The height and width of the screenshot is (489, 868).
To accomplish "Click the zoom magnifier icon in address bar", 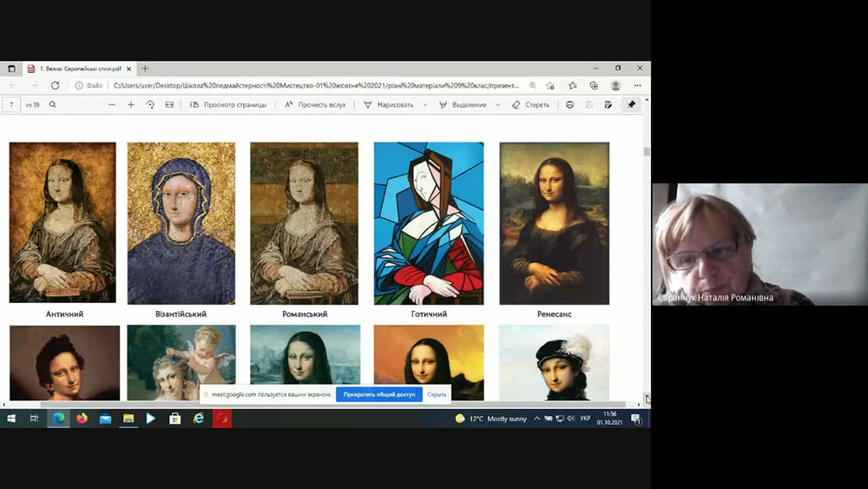I will (533, 85).
